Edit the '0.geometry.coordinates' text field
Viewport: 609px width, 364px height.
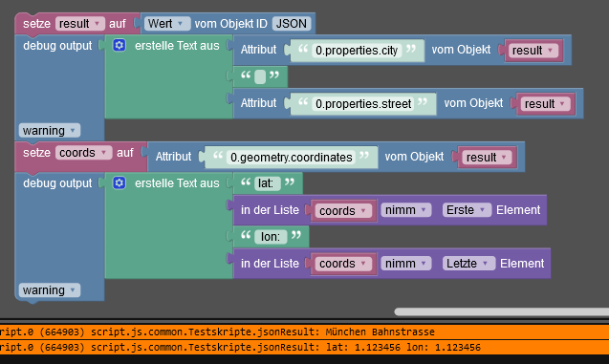tap(292, 158)
